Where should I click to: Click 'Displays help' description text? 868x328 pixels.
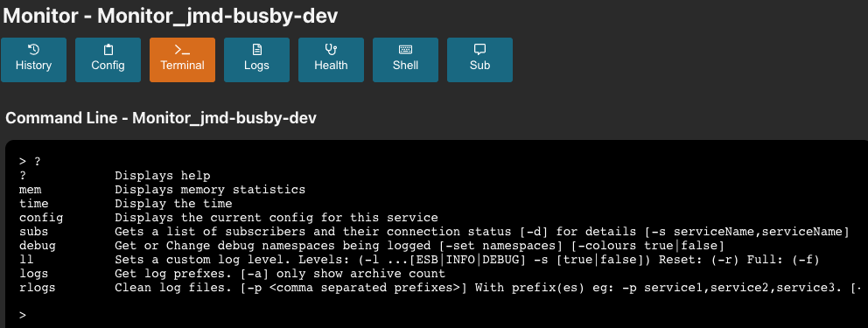click(x=162, y=176)
